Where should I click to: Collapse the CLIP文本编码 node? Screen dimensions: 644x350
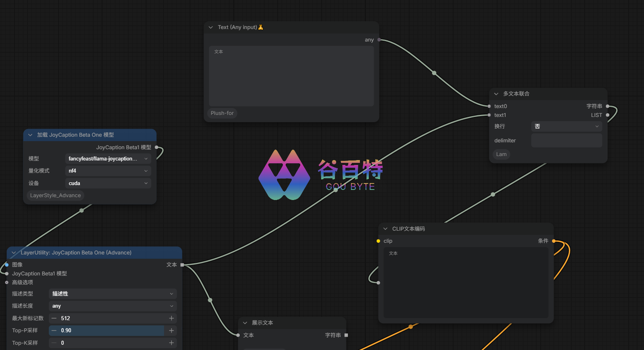click(x=385, y=229)
